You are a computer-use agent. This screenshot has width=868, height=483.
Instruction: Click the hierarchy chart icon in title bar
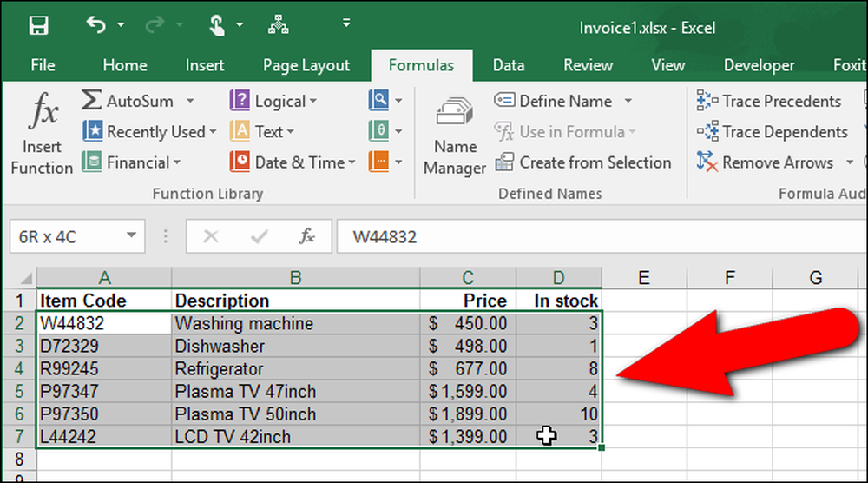pyautogui.click(x=278, y=24)
